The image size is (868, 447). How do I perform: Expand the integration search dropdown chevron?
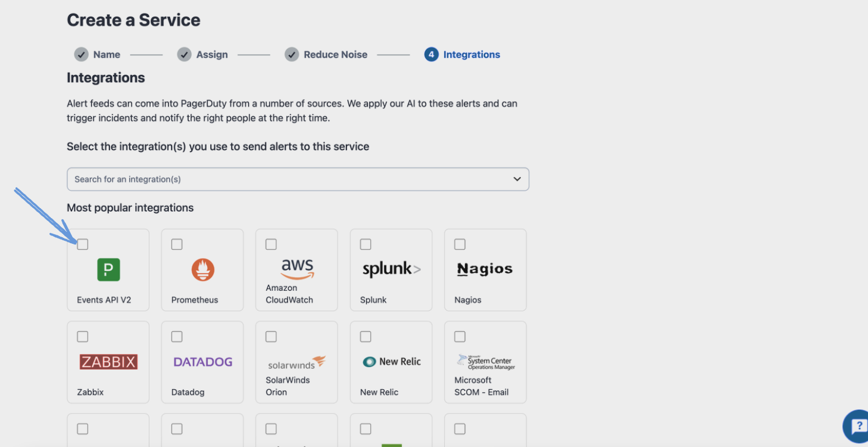517,179
